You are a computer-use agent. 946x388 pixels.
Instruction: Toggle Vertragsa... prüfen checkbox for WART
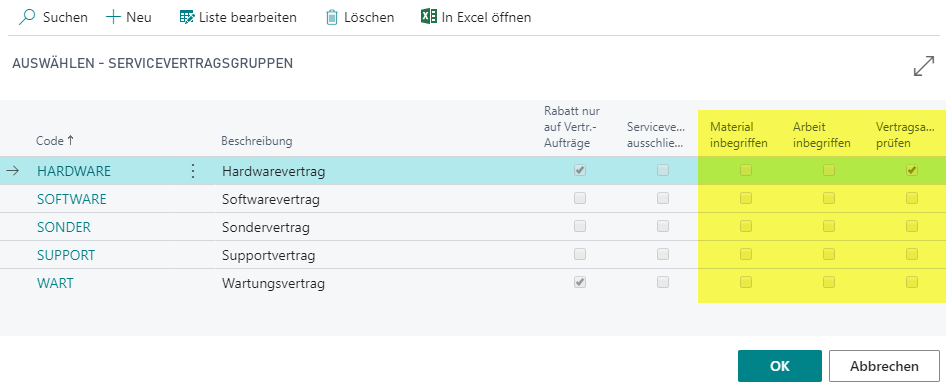point(912,282)
